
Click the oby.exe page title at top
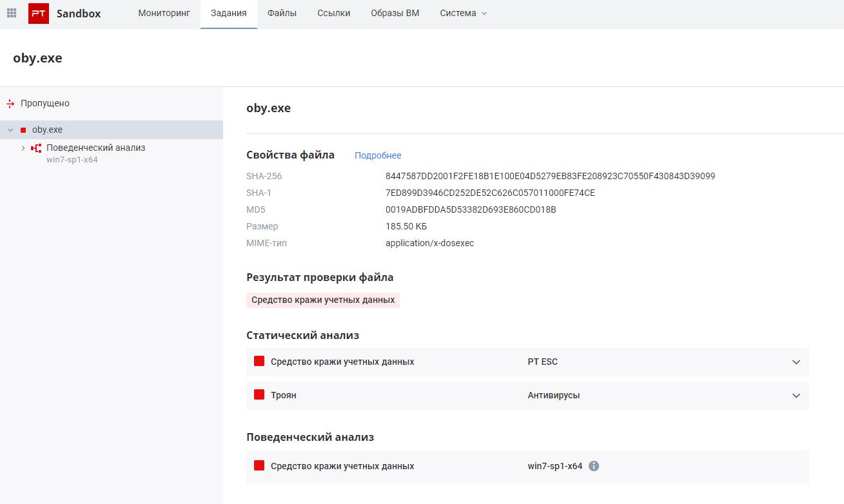(x=37, y=58)
